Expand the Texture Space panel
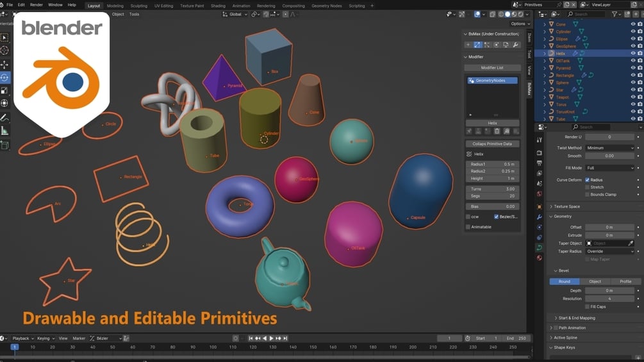The image size is (644, 362). click(x=567, y=206)
